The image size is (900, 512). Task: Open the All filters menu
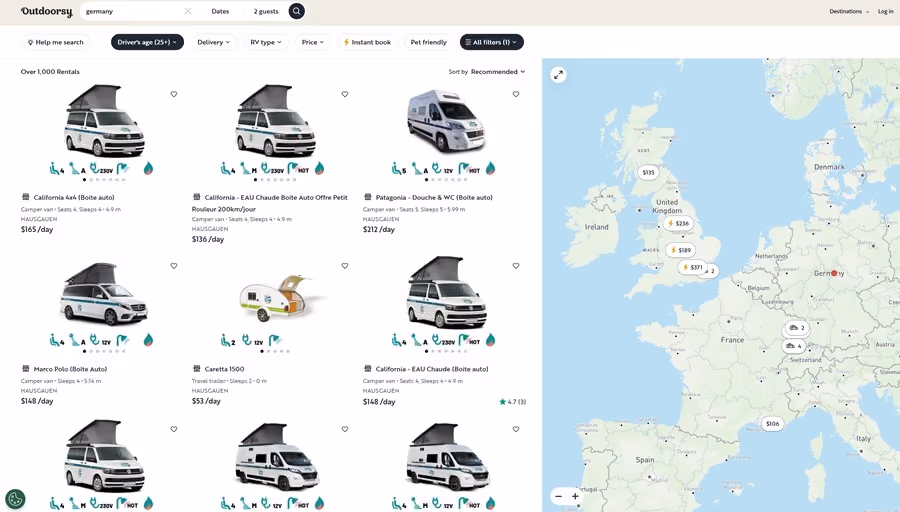point(491,42)
